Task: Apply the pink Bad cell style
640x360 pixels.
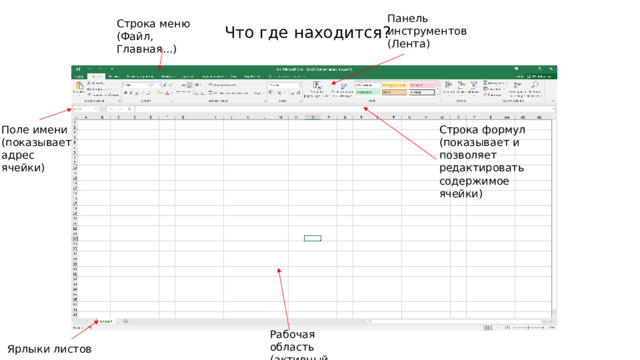Action: pos(422,85)
